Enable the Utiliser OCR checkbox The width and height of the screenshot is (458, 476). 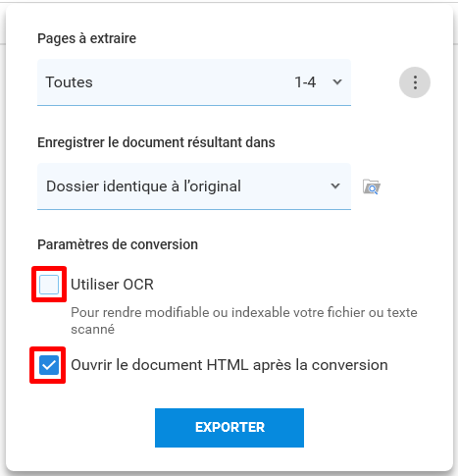49,285
